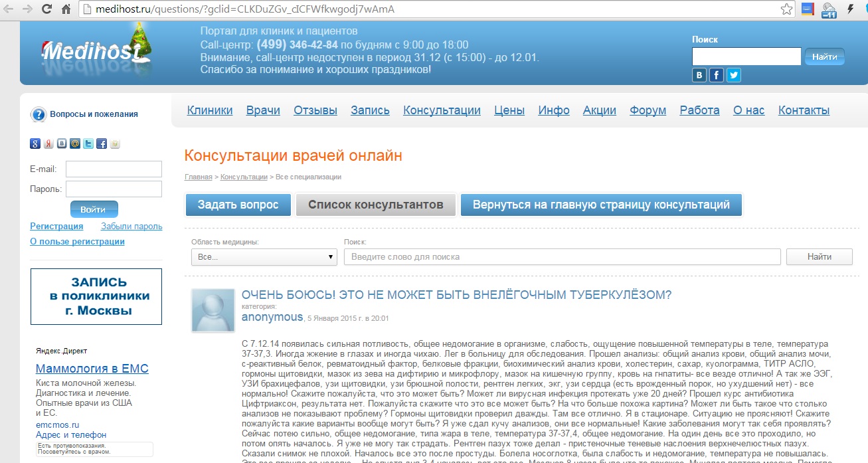Focus the Введите слово для поиска field
This screenshot has height=463, width=868.
(563, 257)
